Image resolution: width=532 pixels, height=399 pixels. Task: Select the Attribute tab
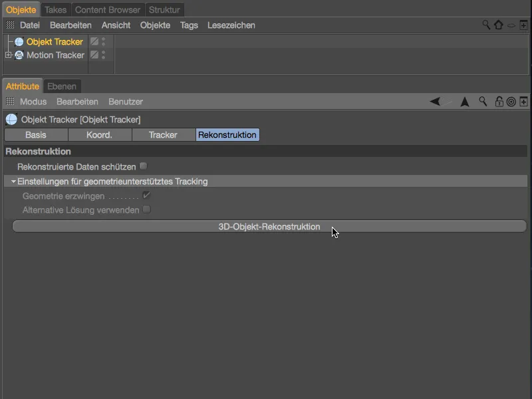click(23, 86)
